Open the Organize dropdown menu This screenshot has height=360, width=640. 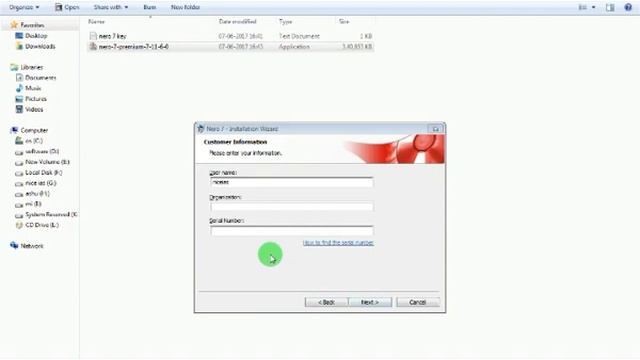click(x=24, y=7)
